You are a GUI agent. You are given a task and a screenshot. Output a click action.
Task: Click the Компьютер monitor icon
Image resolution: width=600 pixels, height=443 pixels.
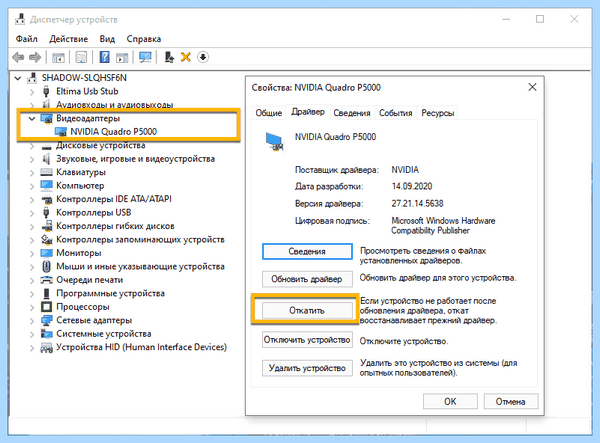tap(46, 186)
